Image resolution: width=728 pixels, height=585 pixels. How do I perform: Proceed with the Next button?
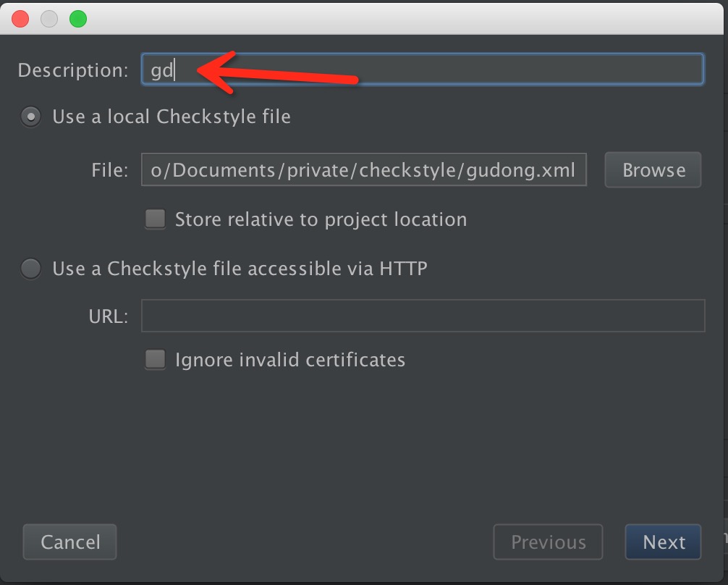coord(663,542)
